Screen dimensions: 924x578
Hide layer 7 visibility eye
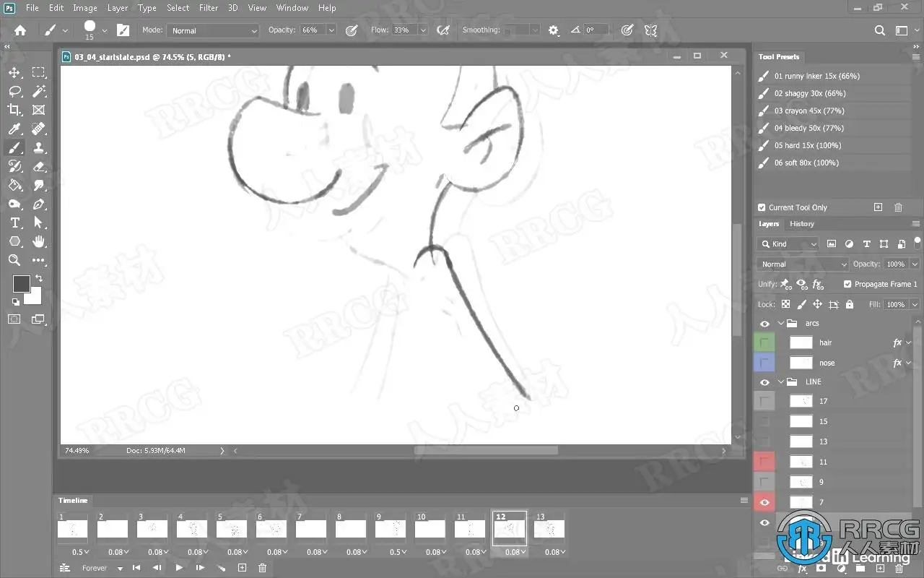(764, 502)
